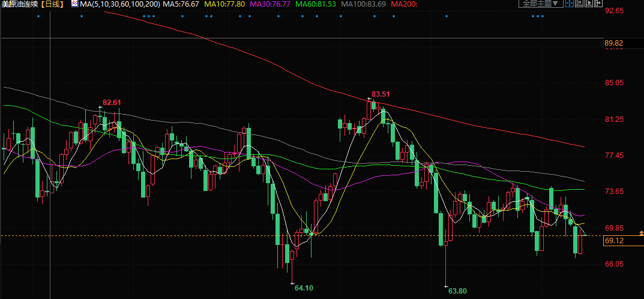Open the 全部主题 dropdown
The image size is (644, 299).
pyautogui.click(x=540, y=4)
